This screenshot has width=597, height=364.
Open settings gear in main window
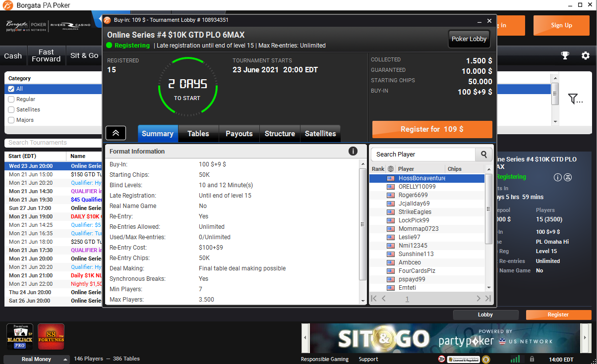pos(585,55)
